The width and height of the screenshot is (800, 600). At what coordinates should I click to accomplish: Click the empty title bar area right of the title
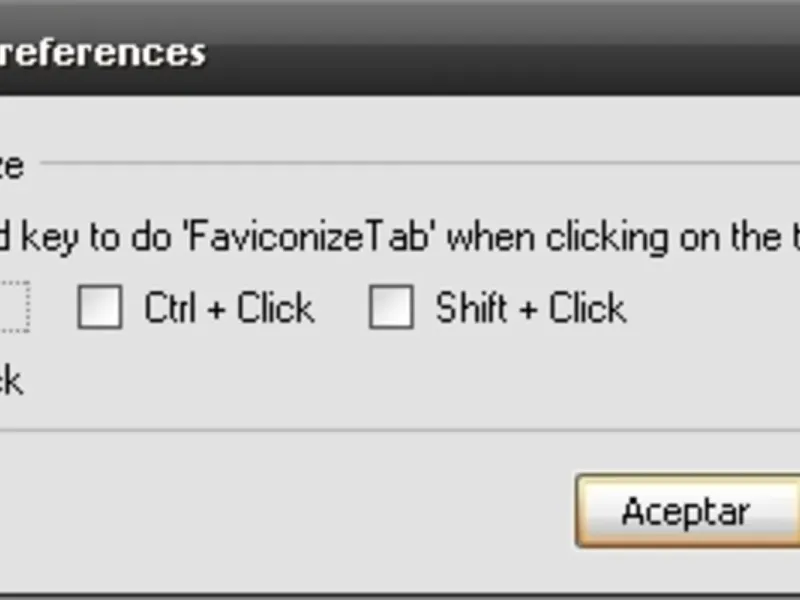[500, 52]
